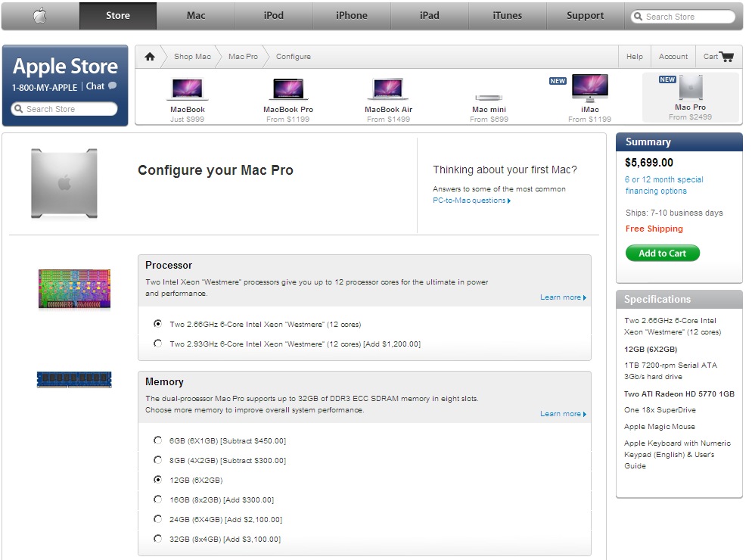Click '12GB (6X2GB)' in Specifications panel

click(651, 350)
